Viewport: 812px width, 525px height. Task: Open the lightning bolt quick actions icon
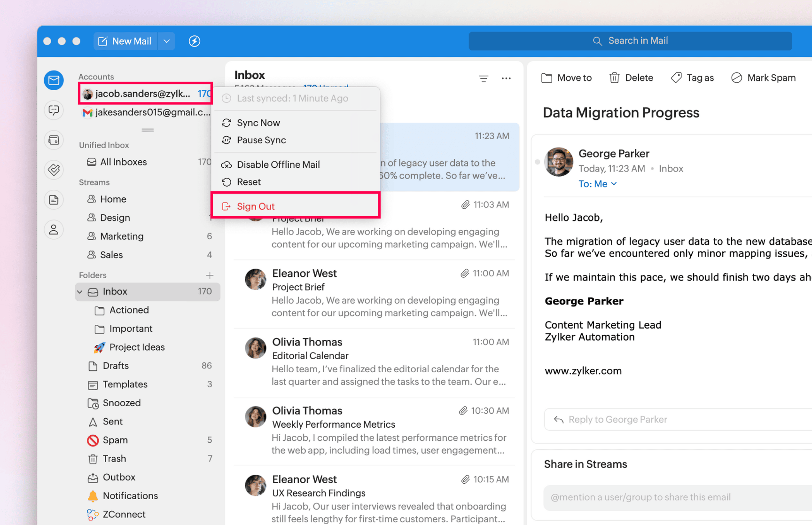(x=195, y=41)
